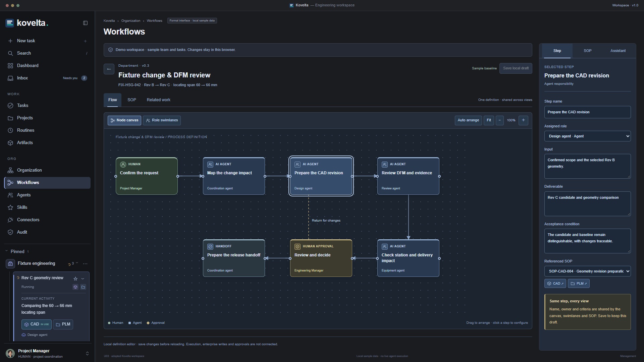Open the Referenced SOP dropdown

[587, 271]
